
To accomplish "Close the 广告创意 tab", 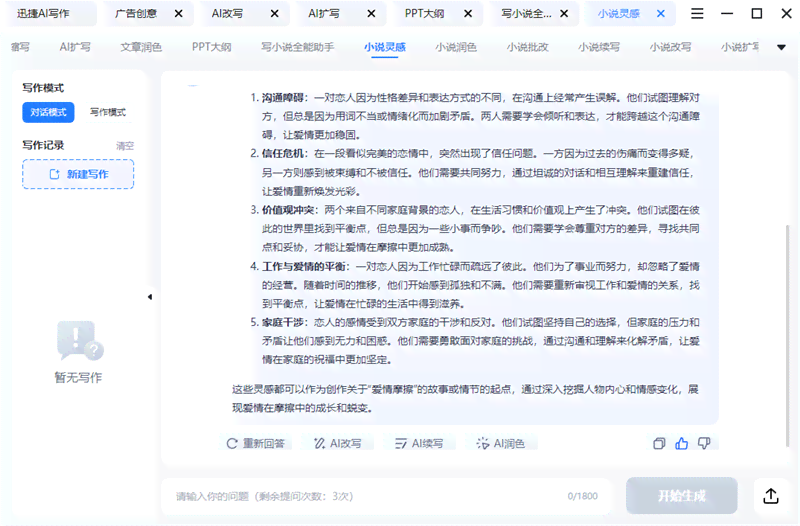I will (179, 14).
